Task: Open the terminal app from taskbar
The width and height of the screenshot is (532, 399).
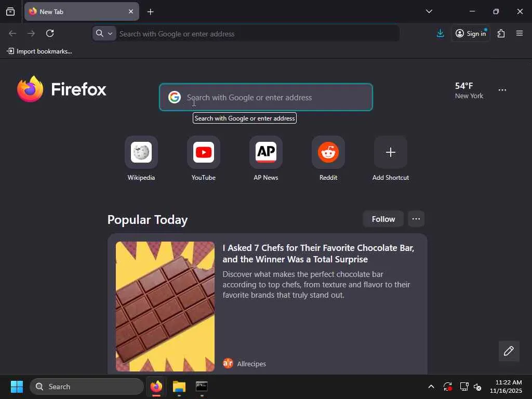Action: (202, 387)
